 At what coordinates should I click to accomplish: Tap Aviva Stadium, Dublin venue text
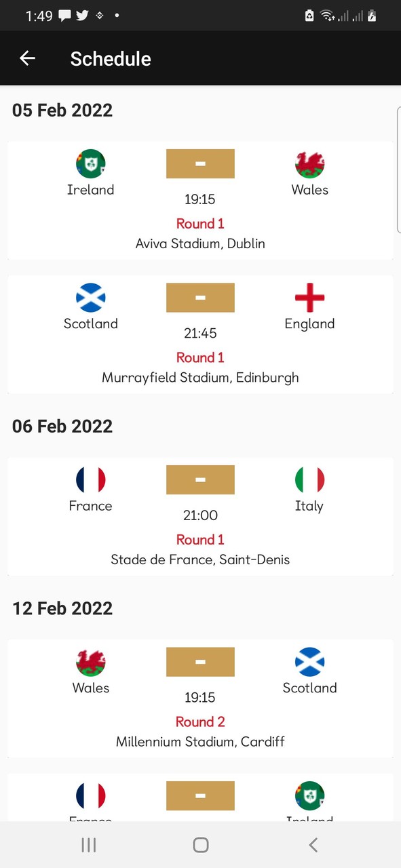point(200,243)
